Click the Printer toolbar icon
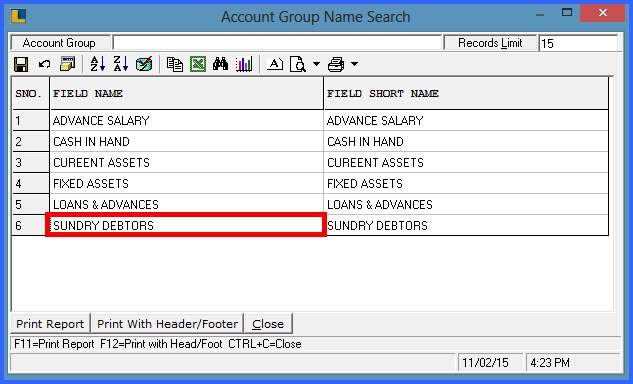 tap(336, 64)
